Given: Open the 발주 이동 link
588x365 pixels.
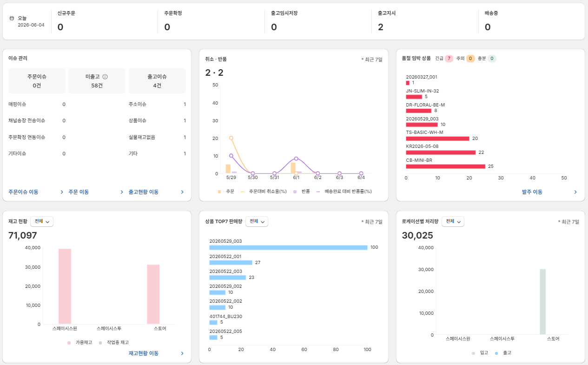Looking at the screenshot, I should point(532,192).
